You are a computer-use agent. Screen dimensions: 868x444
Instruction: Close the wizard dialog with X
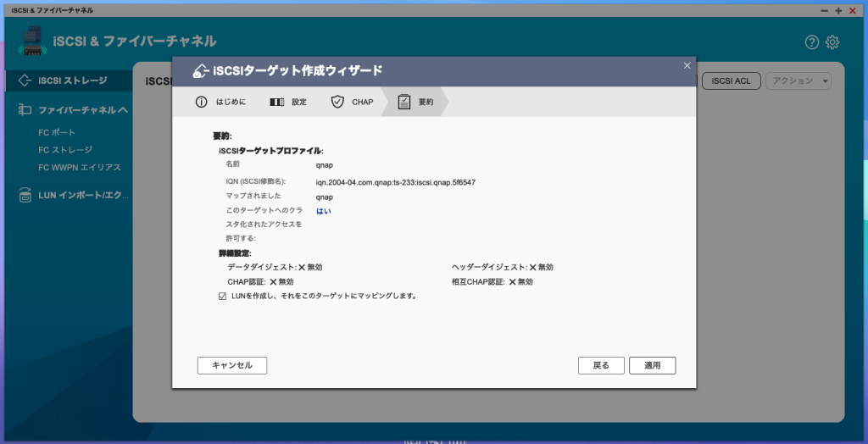click(x=687, y=65)
